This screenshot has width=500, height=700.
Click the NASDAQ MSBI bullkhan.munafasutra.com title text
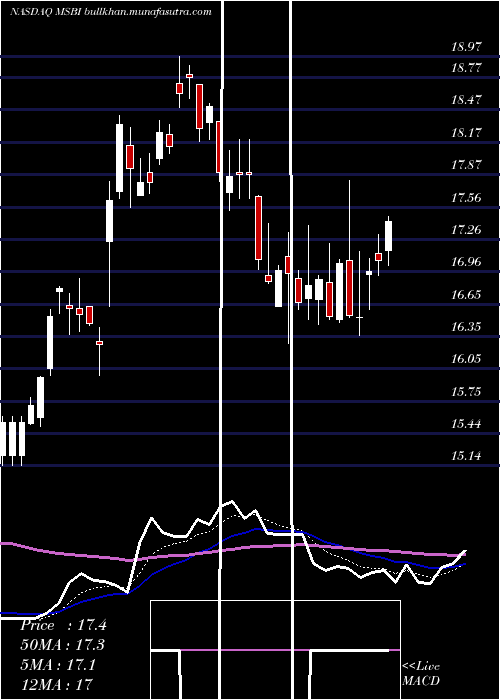tap(111, 12)
